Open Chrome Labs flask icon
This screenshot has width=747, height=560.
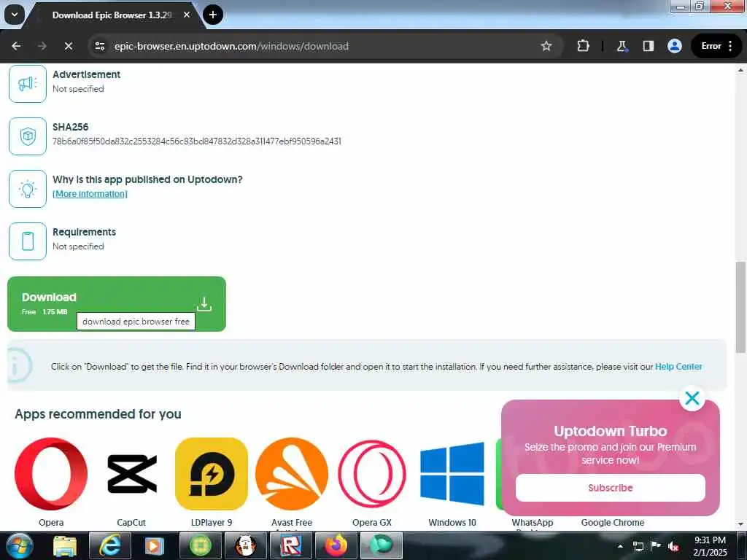tap(622, 46)
